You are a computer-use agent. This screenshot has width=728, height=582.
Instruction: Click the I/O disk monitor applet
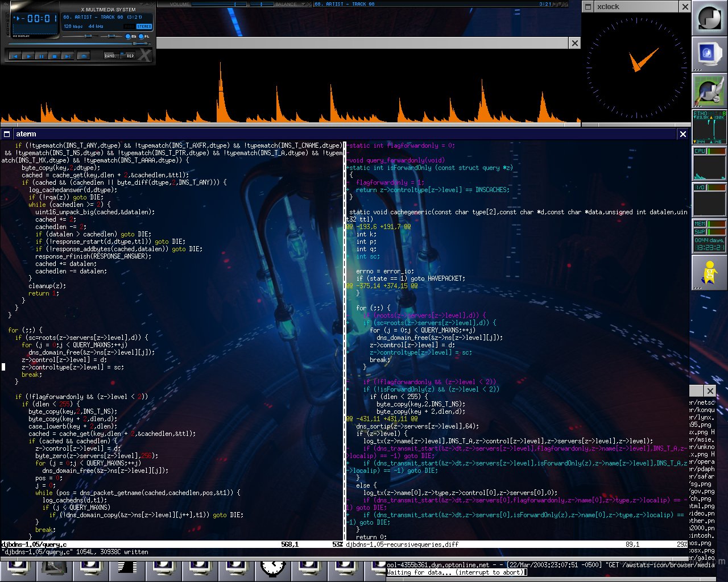pyautogui.click(x=709, y=200)
